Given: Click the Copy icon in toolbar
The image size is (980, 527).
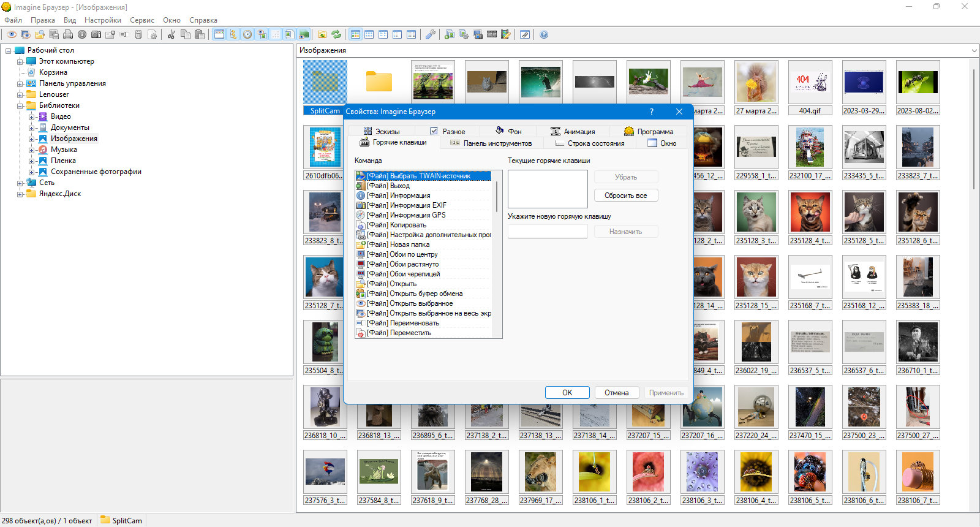Looking at the screenshot, I should tap(186, 34).
